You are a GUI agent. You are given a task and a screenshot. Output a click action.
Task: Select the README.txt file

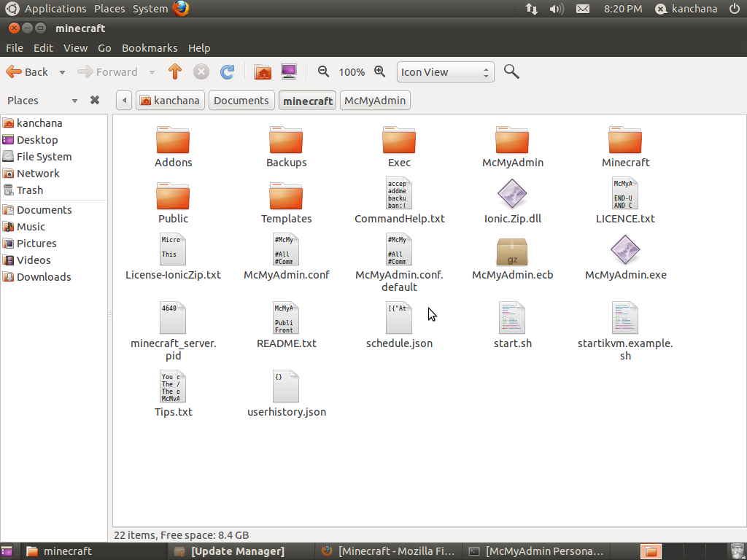pyautogui.click(x=286, y=325)
